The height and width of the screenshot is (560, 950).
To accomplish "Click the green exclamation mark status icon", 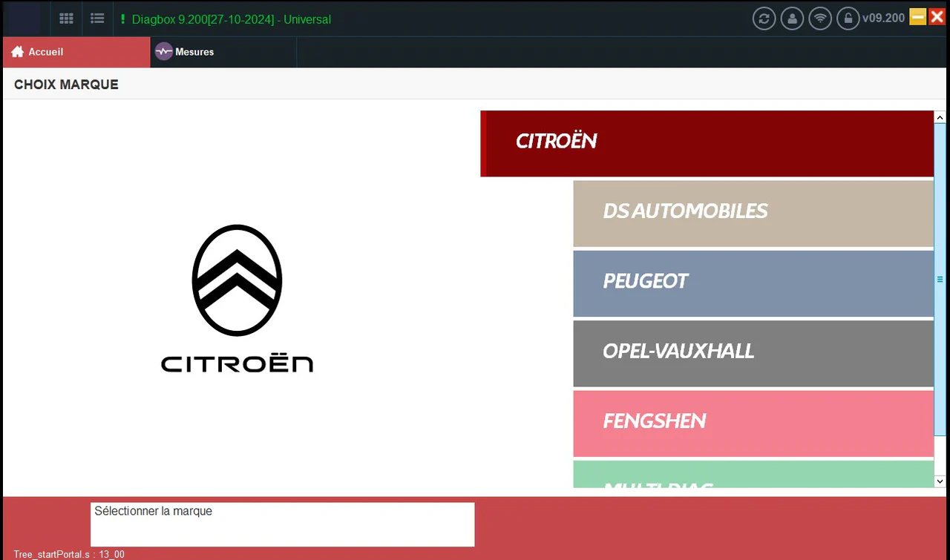I will click(122, 19).
